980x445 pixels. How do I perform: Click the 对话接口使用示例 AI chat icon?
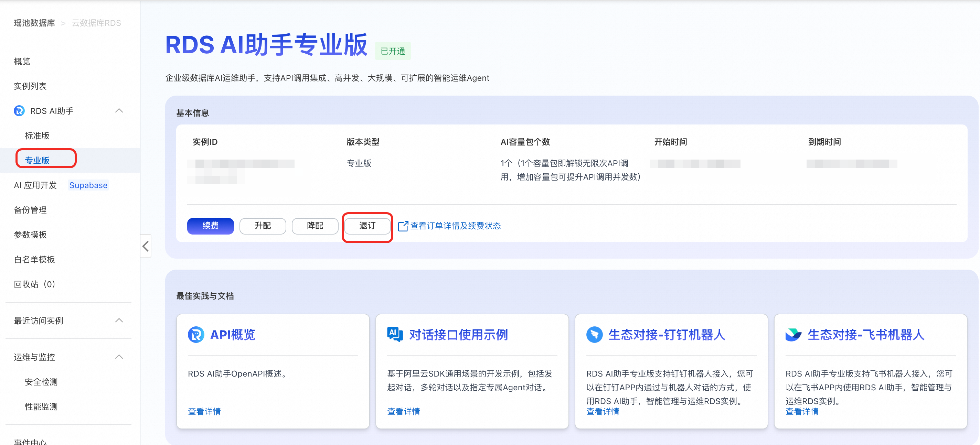pos(394,334)
